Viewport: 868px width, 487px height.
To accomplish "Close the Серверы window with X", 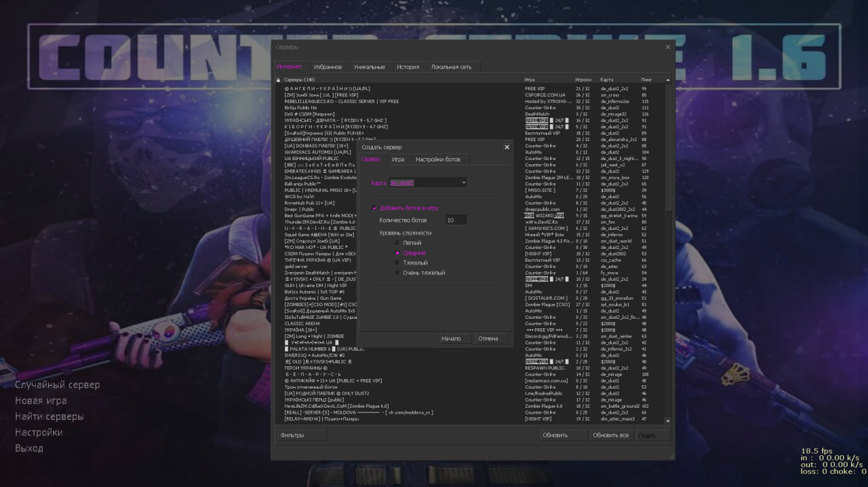I will [667, 47].
